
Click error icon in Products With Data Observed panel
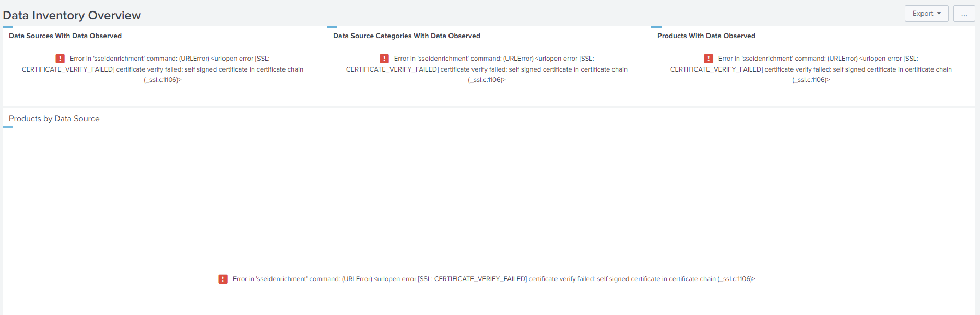pyautogui.click(x=709, y=59)
